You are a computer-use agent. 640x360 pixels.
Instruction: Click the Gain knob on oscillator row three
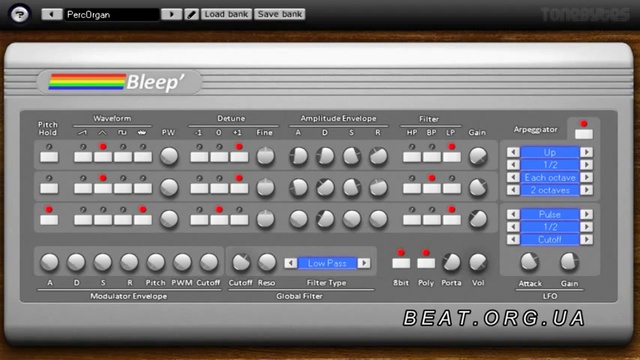(478, 219)
